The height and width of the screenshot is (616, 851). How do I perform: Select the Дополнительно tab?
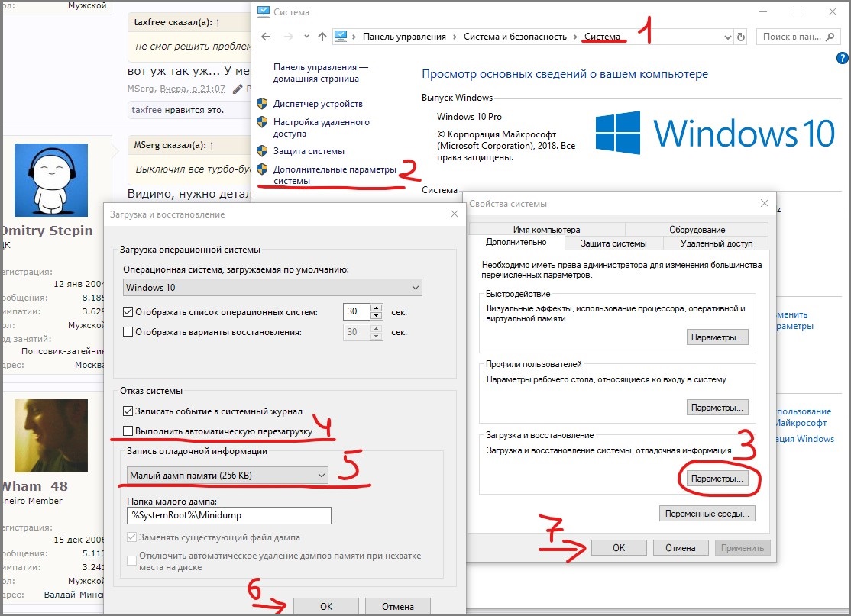tap(516, 242)
